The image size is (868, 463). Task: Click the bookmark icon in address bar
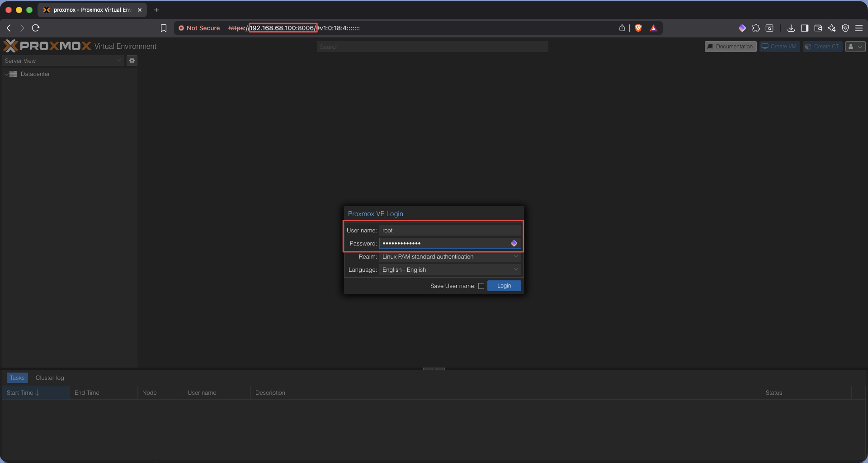[x=164, y=28]
